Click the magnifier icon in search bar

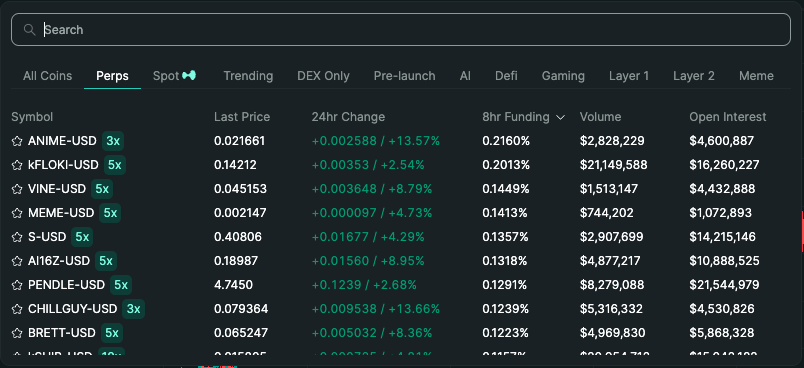click(29, 30)
